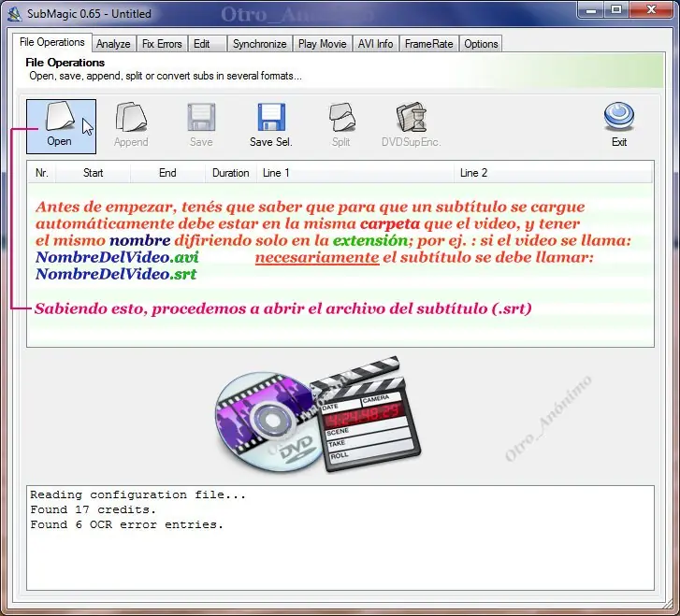
Task: Click the Exit power button icon
Action: pyautogui.click(x=619, y=117)
